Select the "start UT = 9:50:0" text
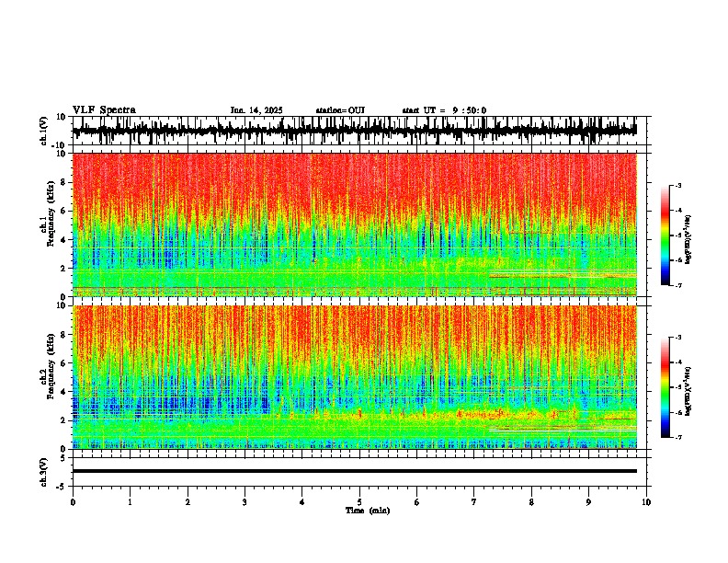This screenshot has height=563, width=728. click(444, 110)
